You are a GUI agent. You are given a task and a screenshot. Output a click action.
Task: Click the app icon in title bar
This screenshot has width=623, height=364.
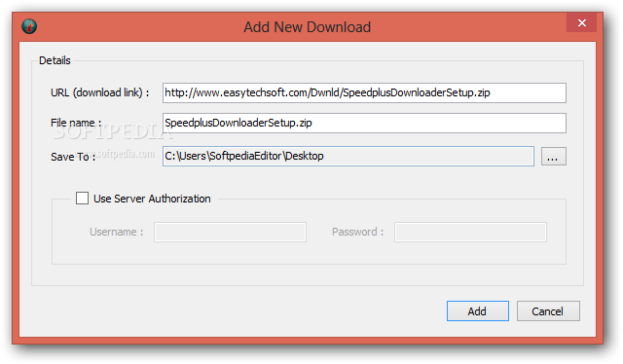[29, 26]
